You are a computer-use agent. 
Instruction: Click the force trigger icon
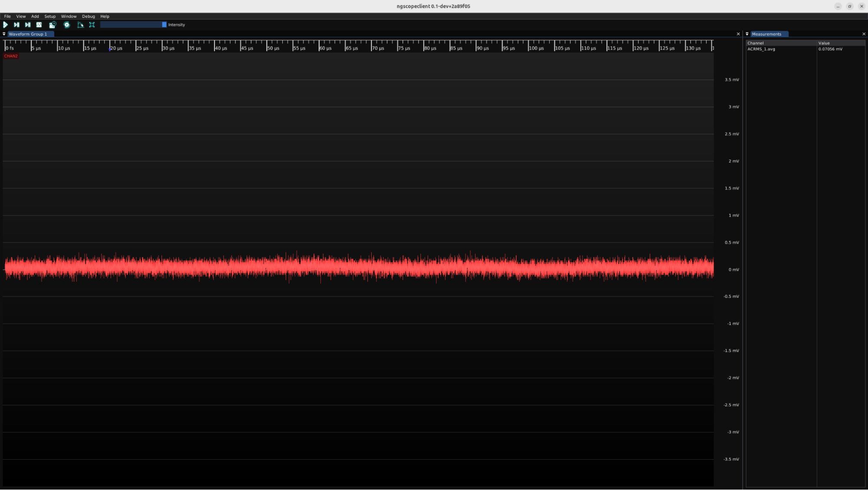click(x=28, y=25)
